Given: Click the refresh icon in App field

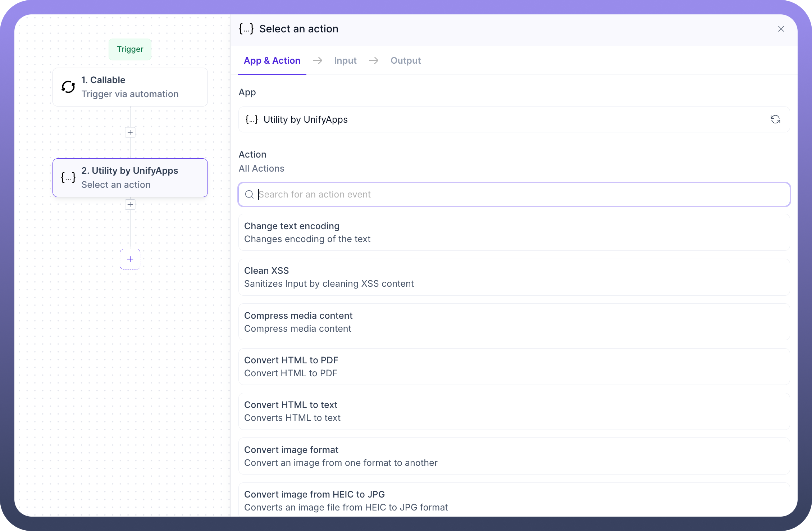Looking at the screenshot, I should tap(775, 119).
